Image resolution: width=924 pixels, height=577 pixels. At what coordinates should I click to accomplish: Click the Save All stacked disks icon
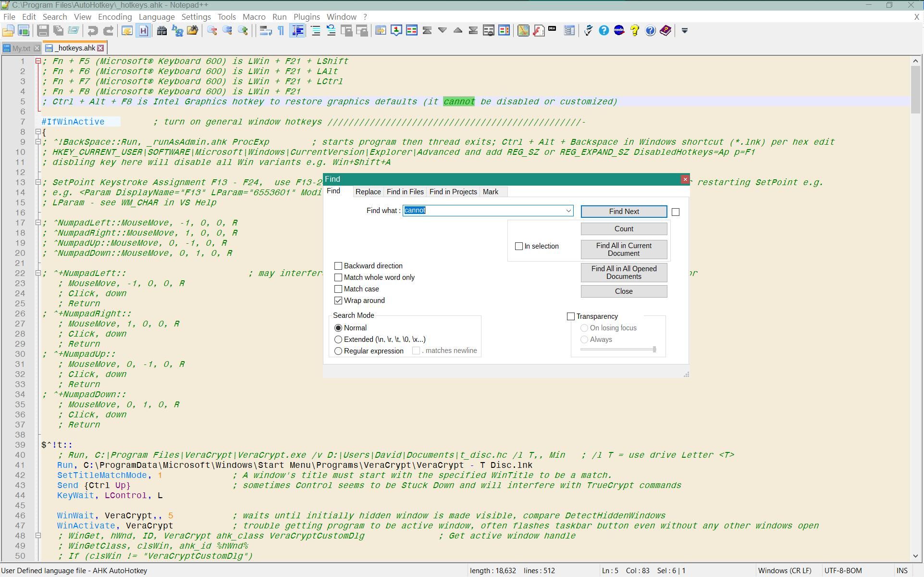pos(58,31)
